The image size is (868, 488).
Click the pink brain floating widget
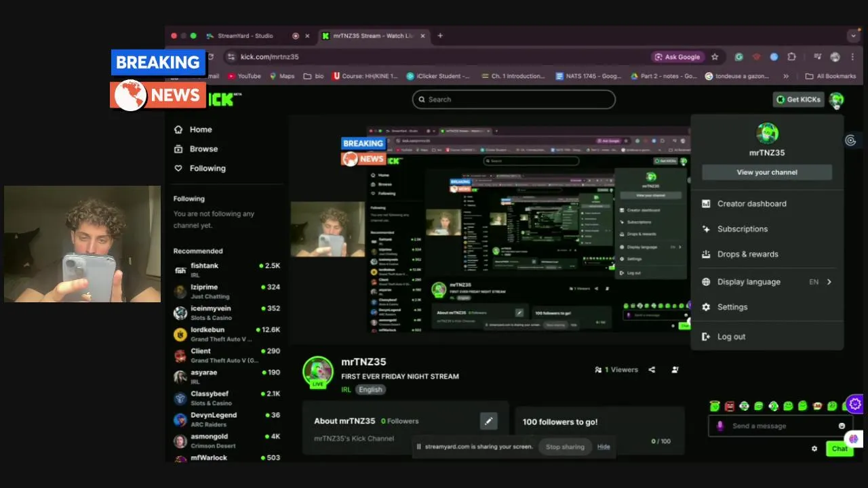point(853,439)
